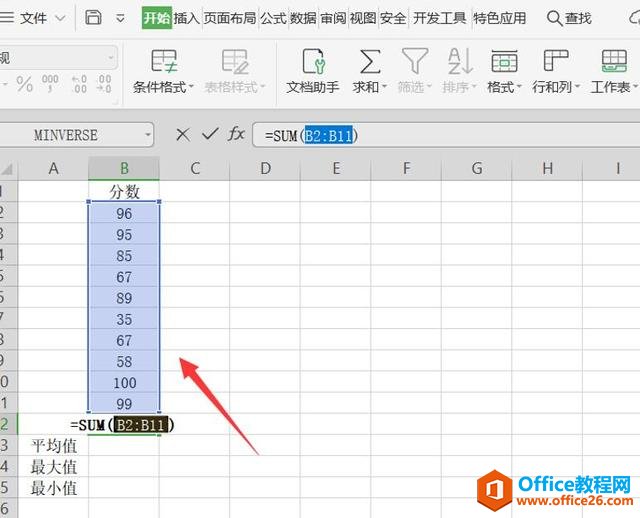Screen dimensions: 640x518
Task: Click the 最小值 label cell
Action: [x=53, y=488]
